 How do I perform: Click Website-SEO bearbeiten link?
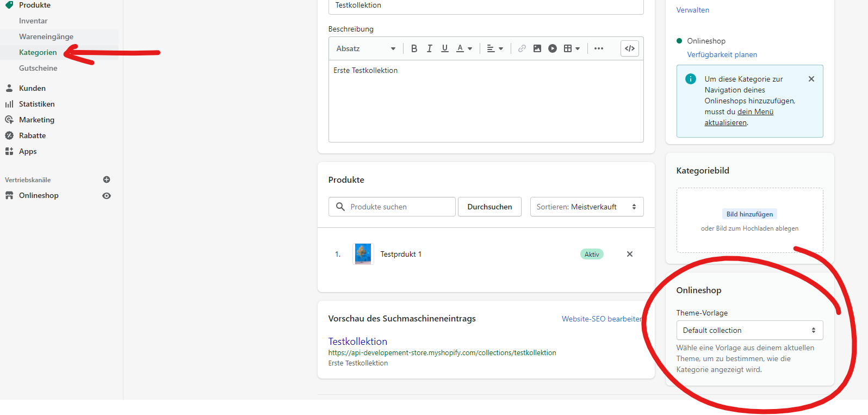tap(603, 319)
